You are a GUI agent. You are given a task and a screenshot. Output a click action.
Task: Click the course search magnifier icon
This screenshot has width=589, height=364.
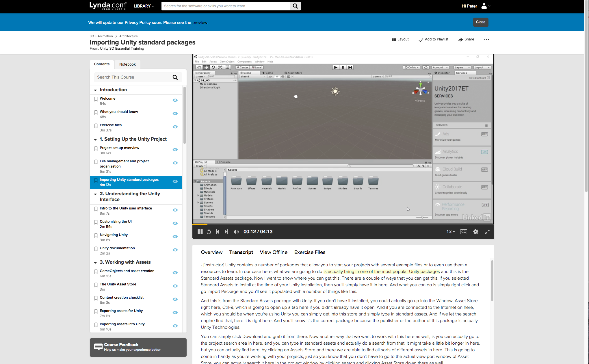[x=175, y=77]
